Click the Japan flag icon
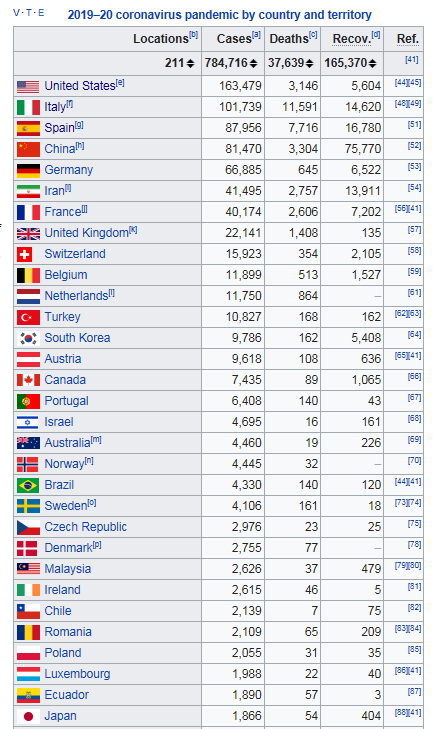435x729 pixels. click(28, 716)
